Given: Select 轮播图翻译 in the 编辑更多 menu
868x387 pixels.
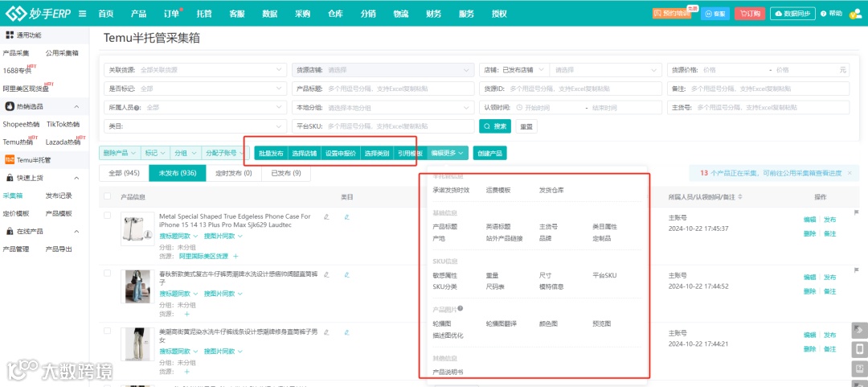Looking at the screenshot, I should (x=502, y=323).
